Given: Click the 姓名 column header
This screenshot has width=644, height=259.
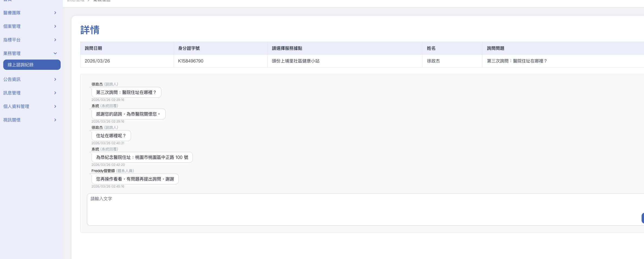Looking at the screenshot, I should pyautogui.click(x=431, y=48).
